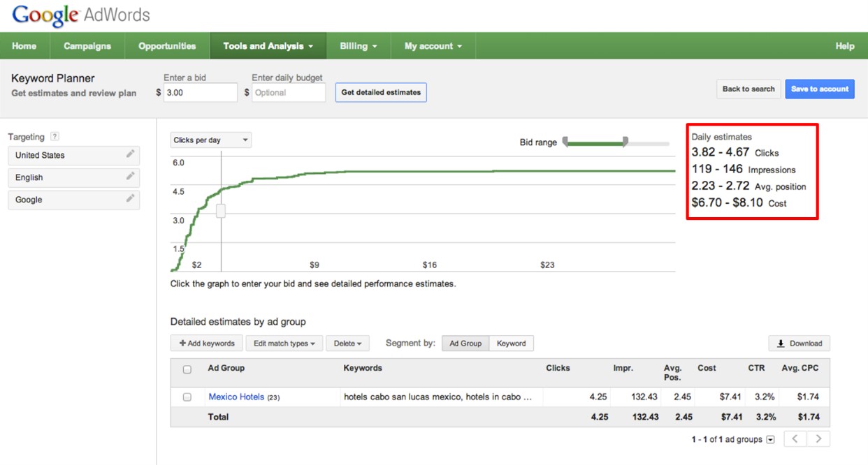The height and width of the screenshot is (465, 868).
Task: Edit Google network pencil icon
Action: (x=130, y=199)
